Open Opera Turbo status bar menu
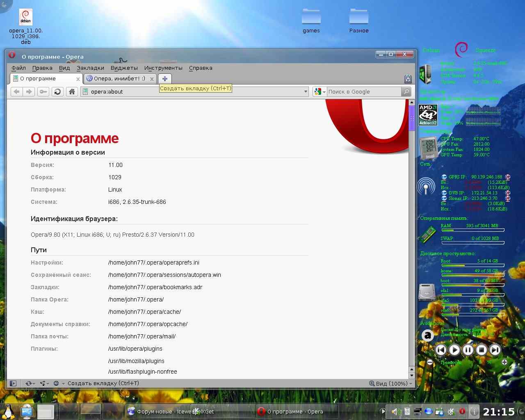 (x=59, y=383)
